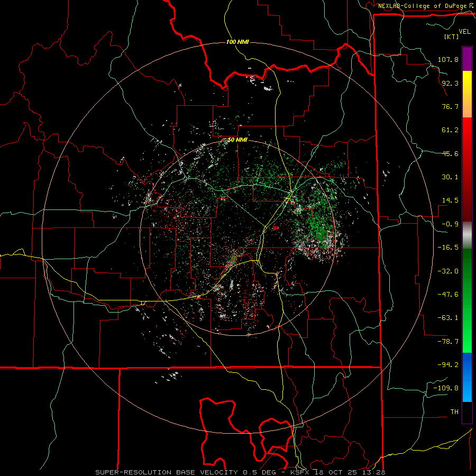
Task: Click the [KT] units label
Action: tap(451, 36)
